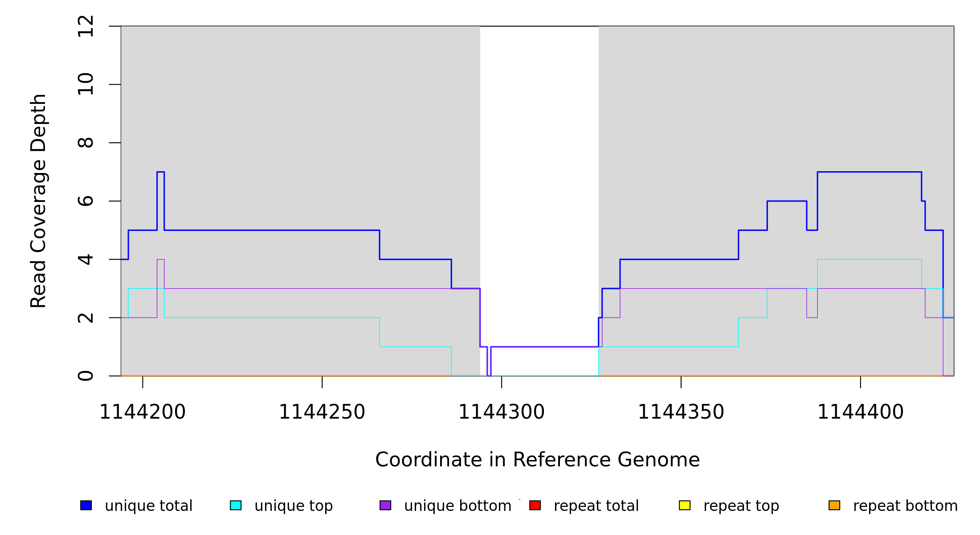The width and height of the screenshot is (980, 535).
Task: Select the "unique bottom" legend label
Action: (x=457, y=506)
